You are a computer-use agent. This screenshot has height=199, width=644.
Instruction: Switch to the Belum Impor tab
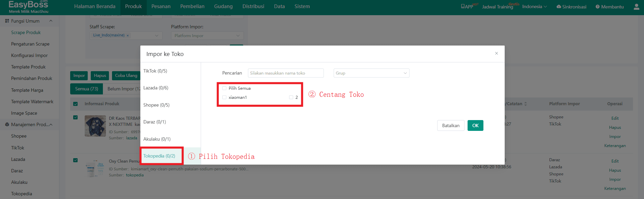click(122, 89)
